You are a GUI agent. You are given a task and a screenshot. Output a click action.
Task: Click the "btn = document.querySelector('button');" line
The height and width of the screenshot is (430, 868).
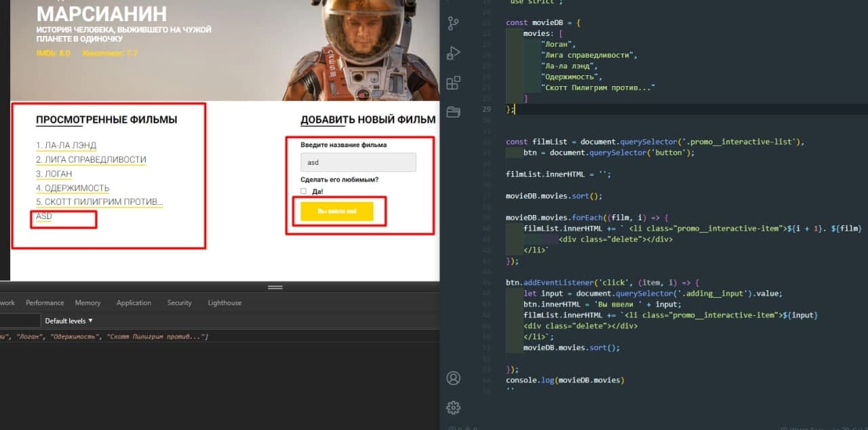pos(609,153)
